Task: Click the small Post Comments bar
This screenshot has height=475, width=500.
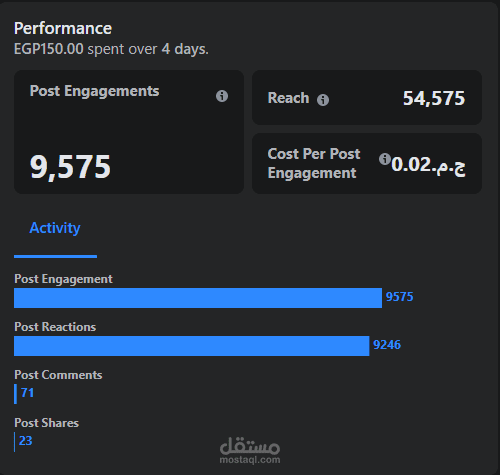Action: (x=15, y=394)
